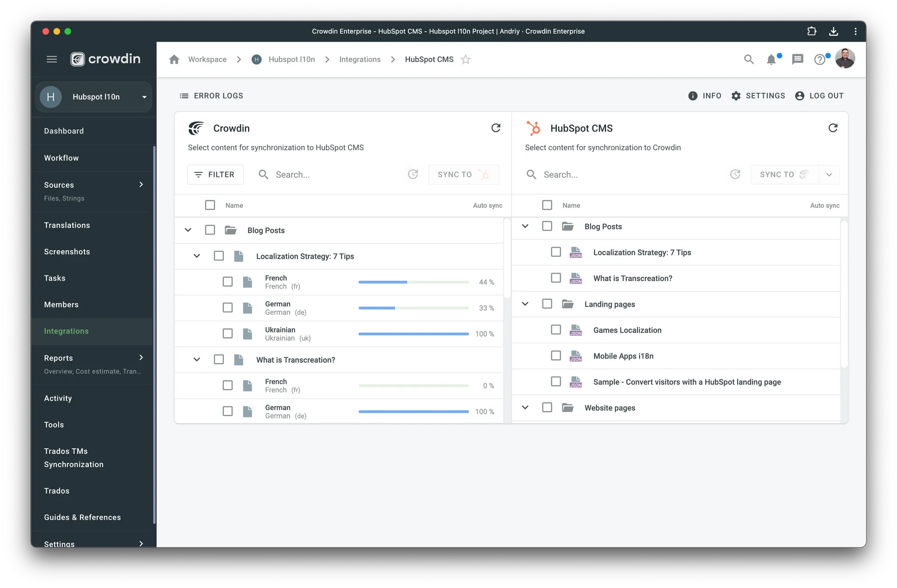Image resolution: width=897 pixels, height=588 pixels.
Task: Collapse What is Transcreation? file in Crowdin
Action: pyautogui.click(x=197, y=360)
